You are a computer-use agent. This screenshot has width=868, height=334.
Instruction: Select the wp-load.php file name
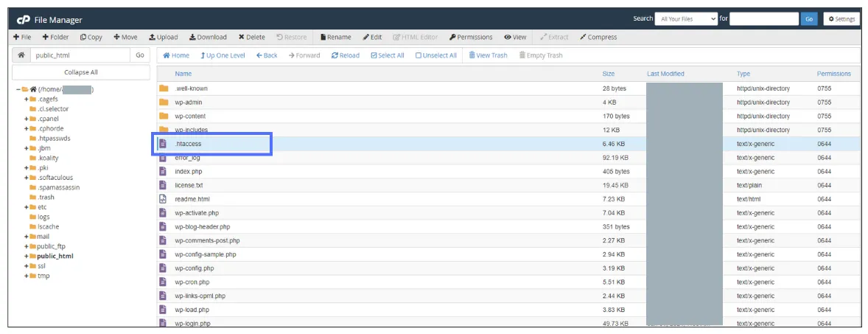click(192, 310)
